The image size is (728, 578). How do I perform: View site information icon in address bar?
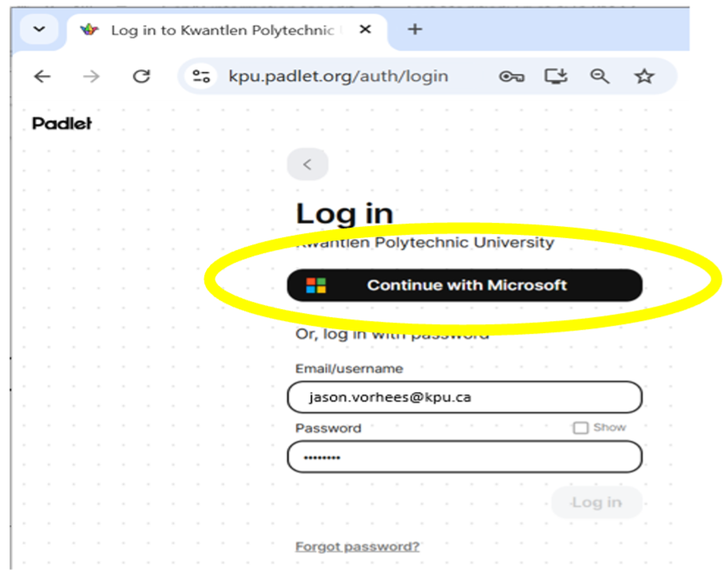[x=201, y=76]
